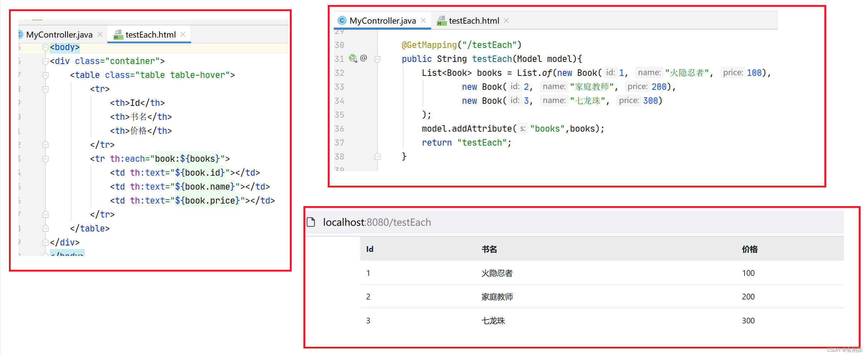Viewport: 868px width, 356px height.
Task: Click line number 36 in gutter
Action: (339, 129)
